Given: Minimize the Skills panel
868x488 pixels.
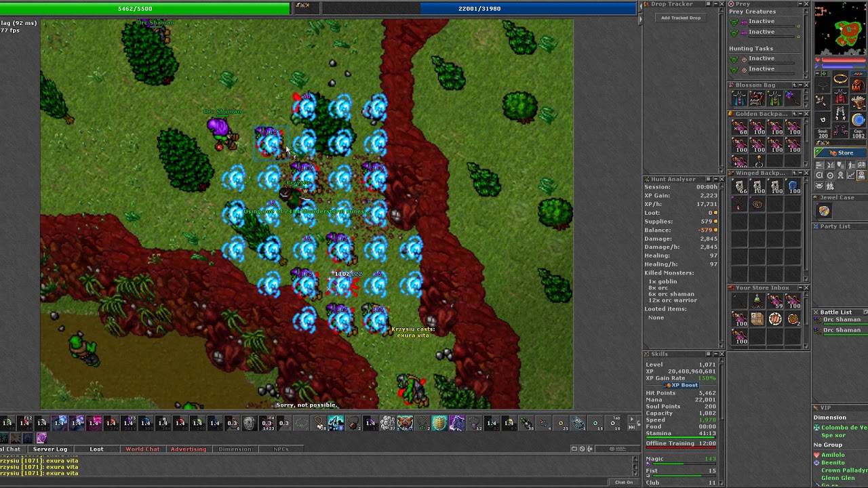Looking at the screenshot, I should pos(717,354).
